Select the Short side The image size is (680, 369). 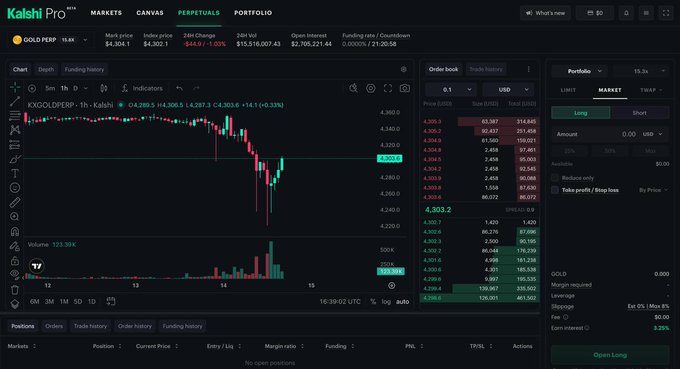click(x=640, y=113)
